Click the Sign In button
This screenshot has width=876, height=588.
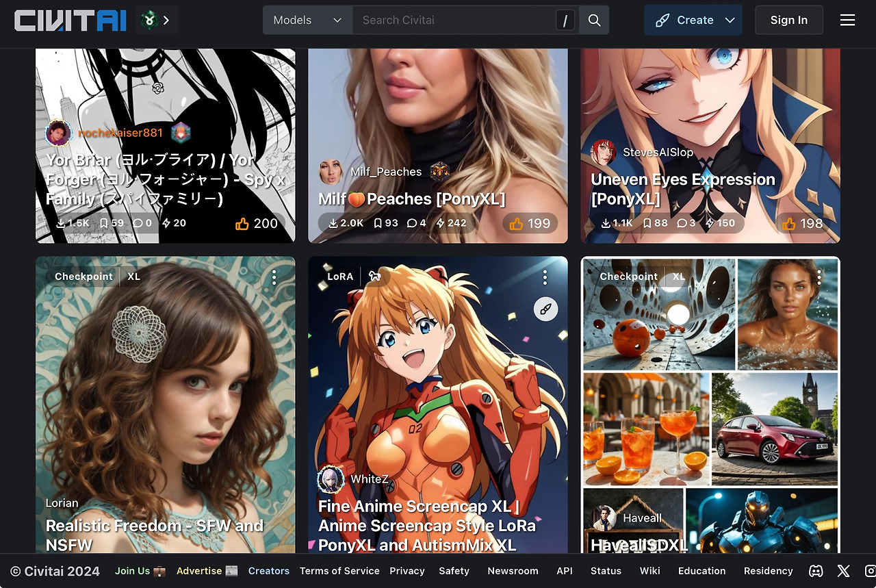789,21
